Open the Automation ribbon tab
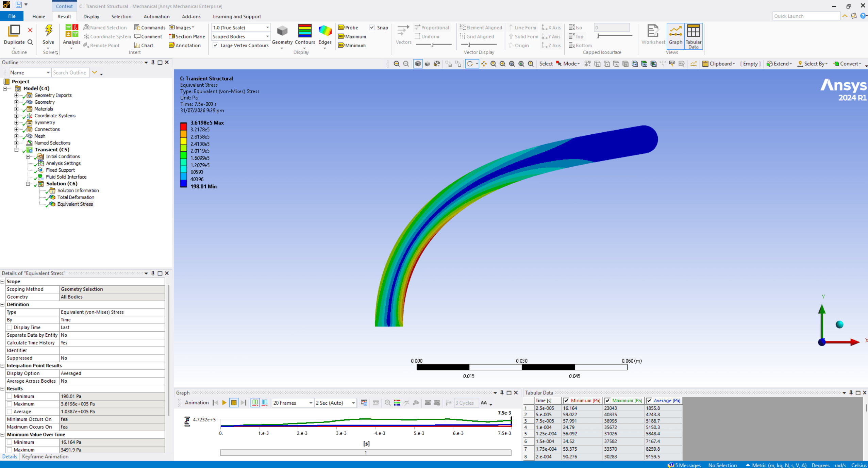Image resolution: width=868 pixels, height=468 pixels. (156, 16)
